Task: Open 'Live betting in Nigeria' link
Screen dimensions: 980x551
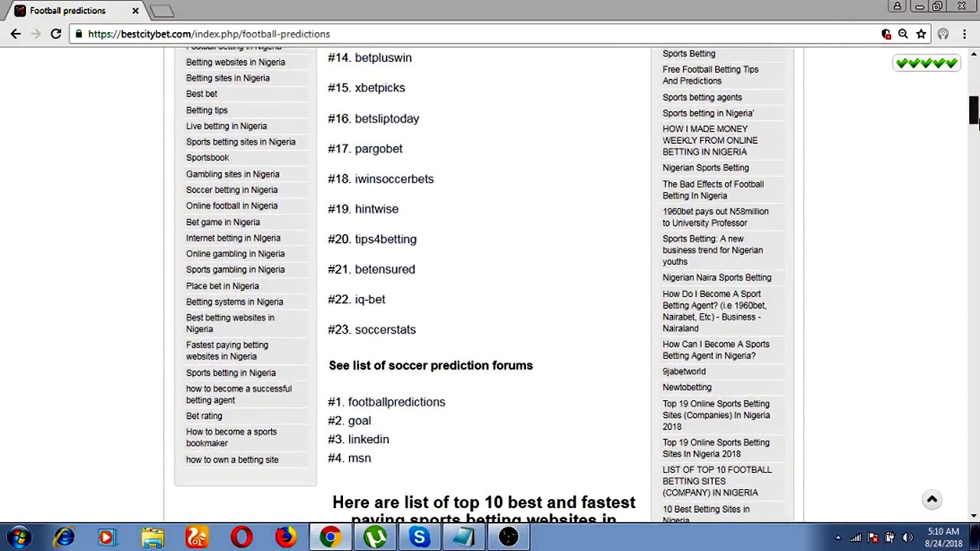Action: coord(227,126)
